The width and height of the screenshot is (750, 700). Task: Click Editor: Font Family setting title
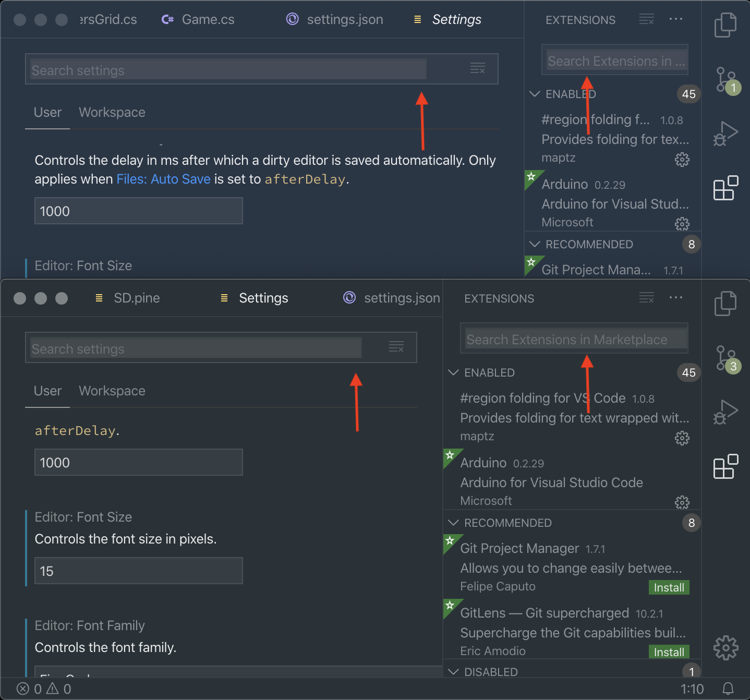coord(90,625)
